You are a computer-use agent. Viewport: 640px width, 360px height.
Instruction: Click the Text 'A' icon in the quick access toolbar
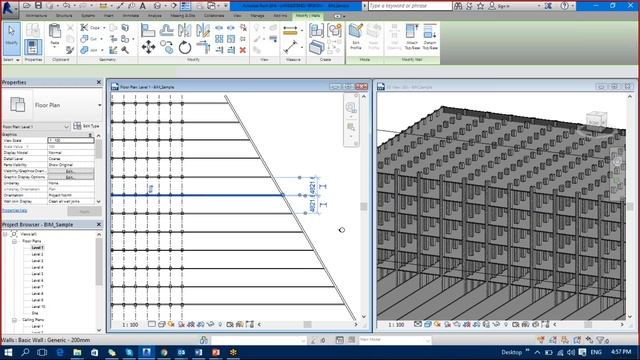pyautogui.click(x=142, y=6)
